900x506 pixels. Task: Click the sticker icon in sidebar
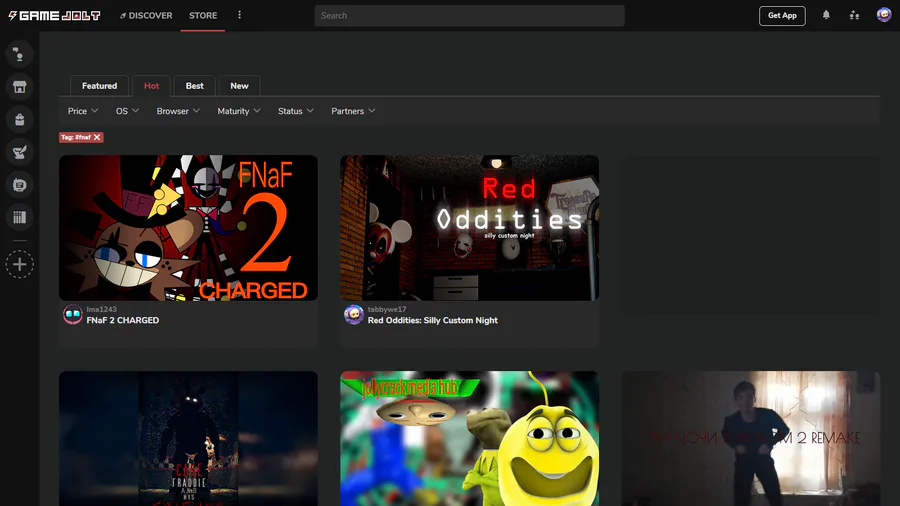click(x=20, y=185)
